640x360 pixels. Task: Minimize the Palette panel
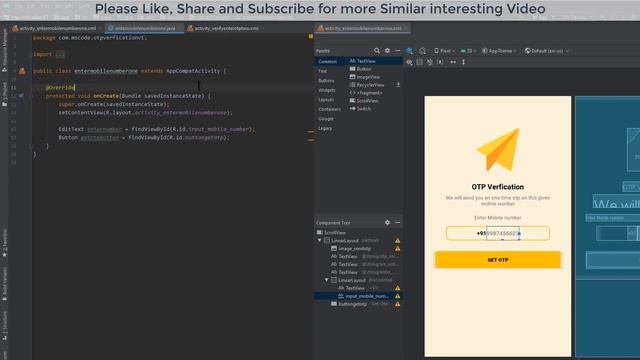[398, 51]
